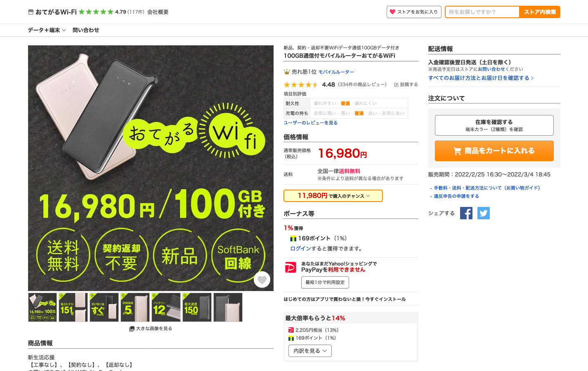This screenshot has height=371, width=588.
Task: Click the 在庫を確認する button
Action: pos(494,125)
